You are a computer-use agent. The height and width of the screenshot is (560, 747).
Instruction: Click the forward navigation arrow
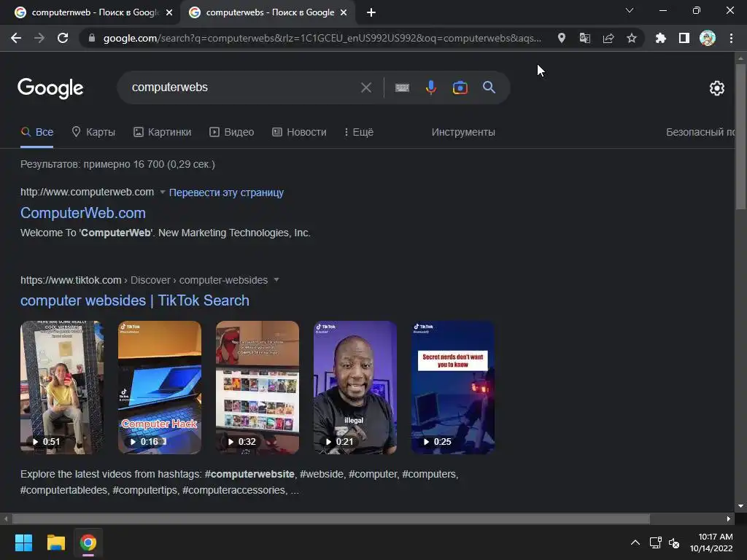(x=39, y=38)
